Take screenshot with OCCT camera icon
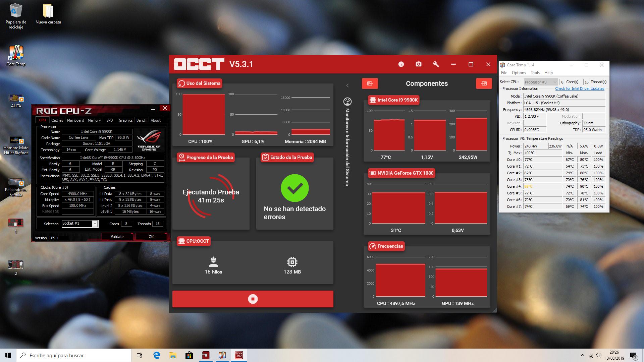Viewport: 644px width, 362px height. click(419, 64)
